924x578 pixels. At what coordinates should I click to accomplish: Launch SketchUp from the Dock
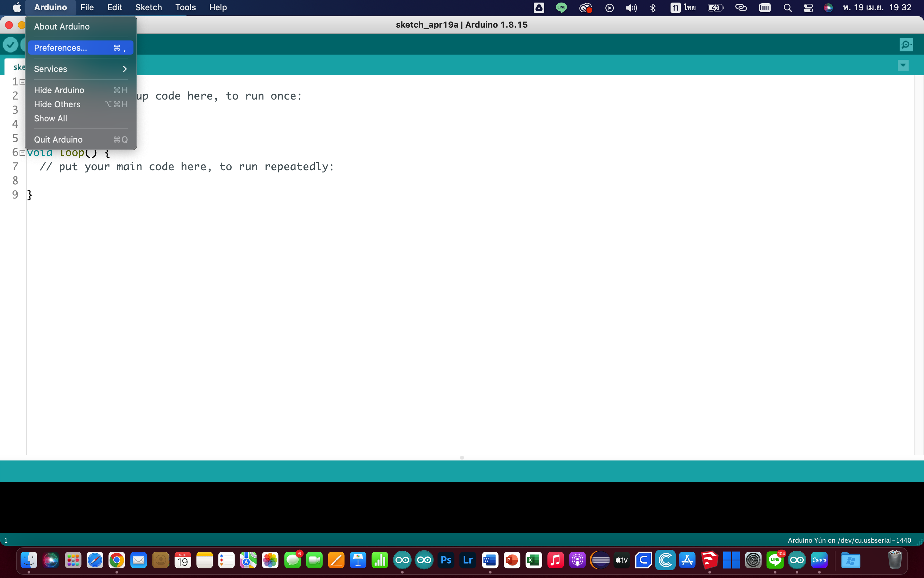709,560
